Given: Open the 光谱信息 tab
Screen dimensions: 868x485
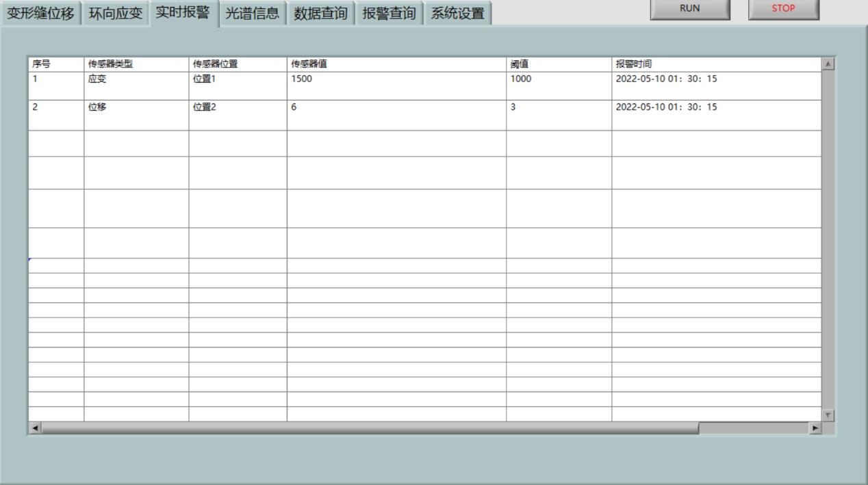Looking at the screenshot, I should (x=253, y=14).
